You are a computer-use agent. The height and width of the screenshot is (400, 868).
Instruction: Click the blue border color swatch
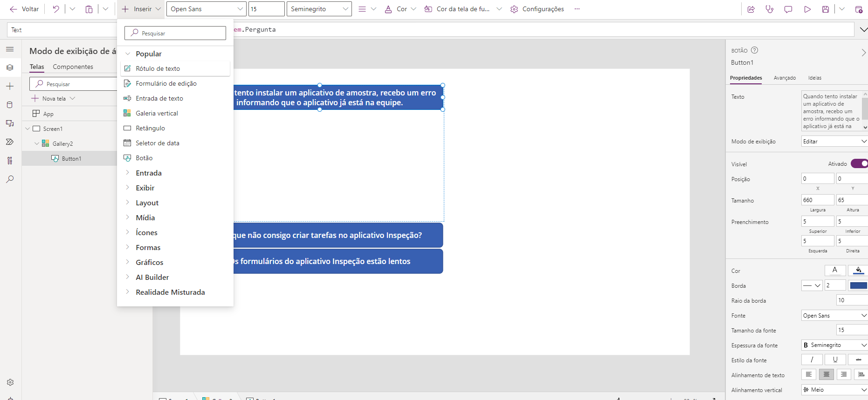858,285
